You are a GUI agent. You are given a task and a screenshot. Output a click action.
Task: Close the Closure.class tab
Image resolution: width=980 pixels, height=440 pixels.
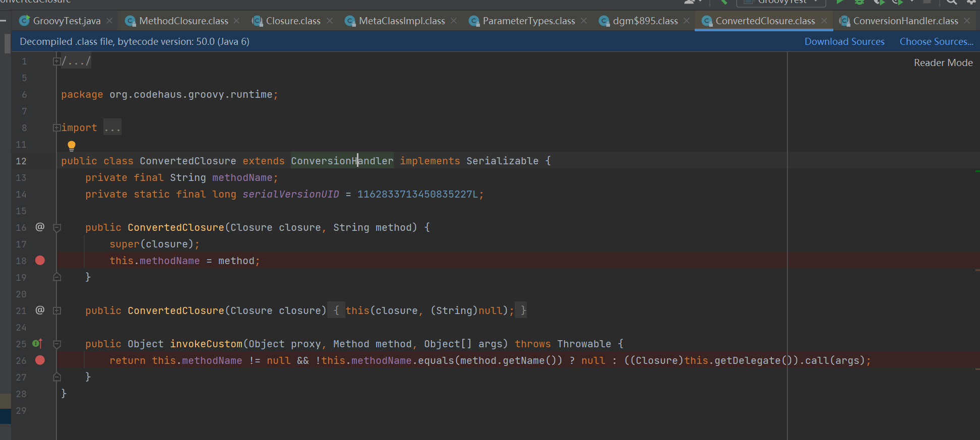click(330, 21)
